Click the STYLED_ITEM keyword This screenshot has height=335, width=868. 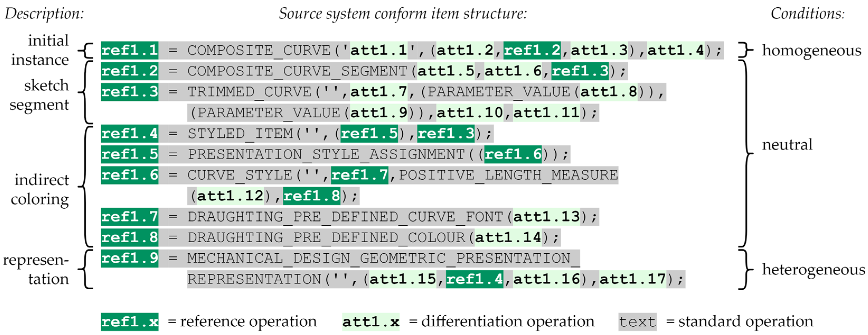240,134
